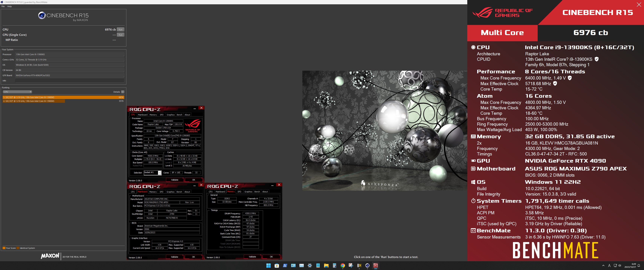Switch to Google Chrome in taskbar

click(343, 265)
